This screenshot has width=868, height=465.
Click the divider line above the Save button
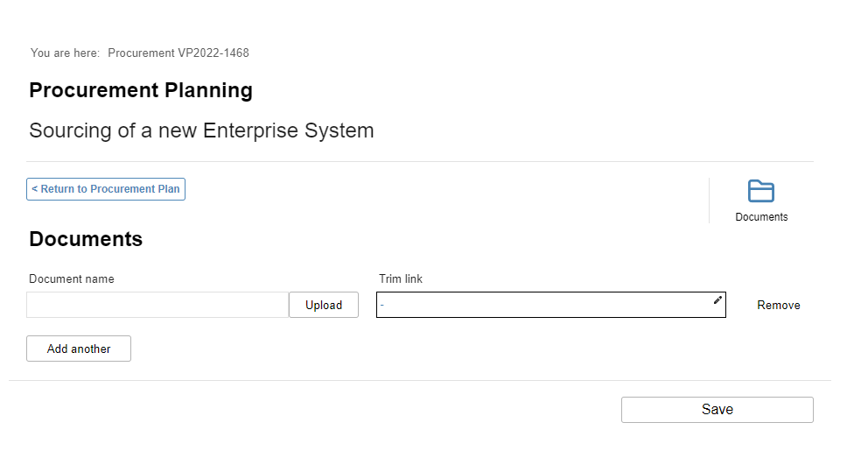click(420, 381)
